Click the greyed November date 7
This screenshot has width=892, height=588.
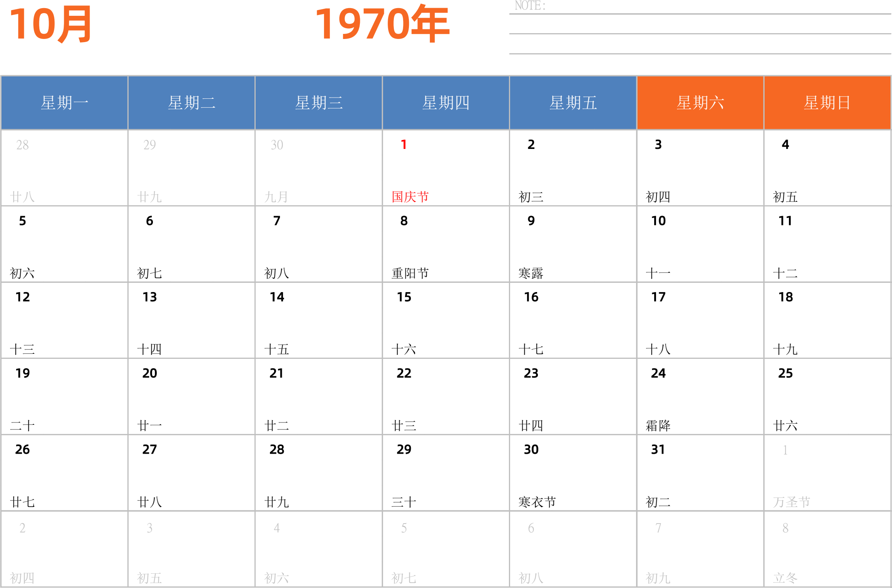(658, 528)
